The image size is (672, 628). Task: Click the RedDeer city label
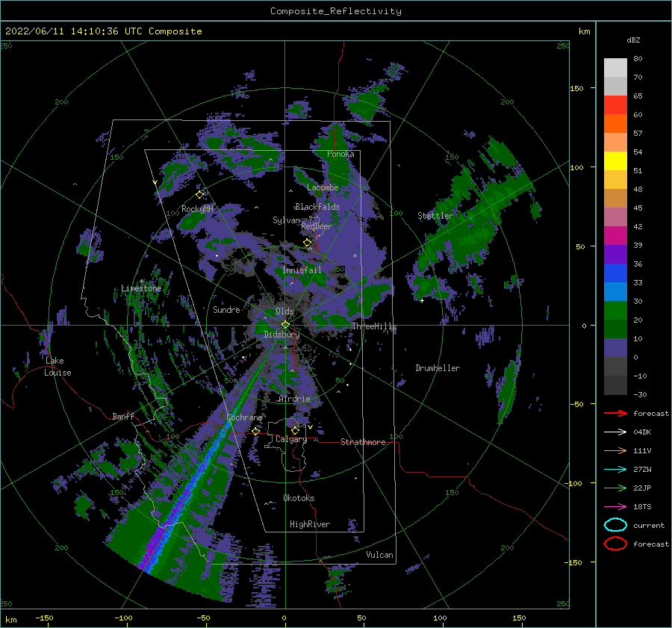pyautogui.click(x=317, y=226)
